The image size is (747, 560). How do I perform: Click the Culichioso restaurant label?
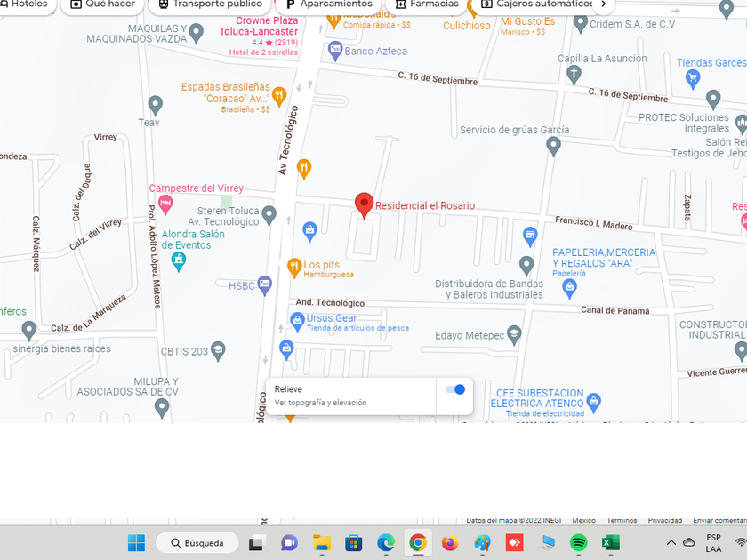point(466,26)
